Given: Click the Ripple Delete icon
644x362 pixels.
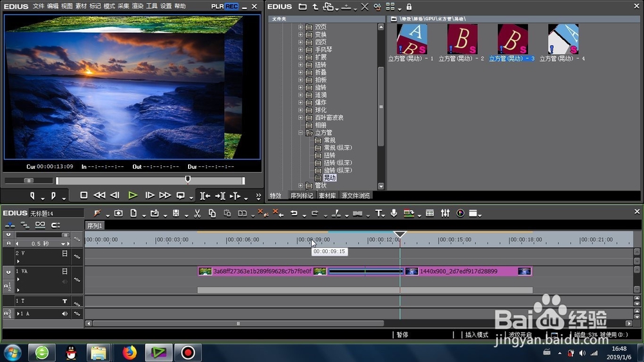Looking at the screenshot, I should (x=278, y=213).
